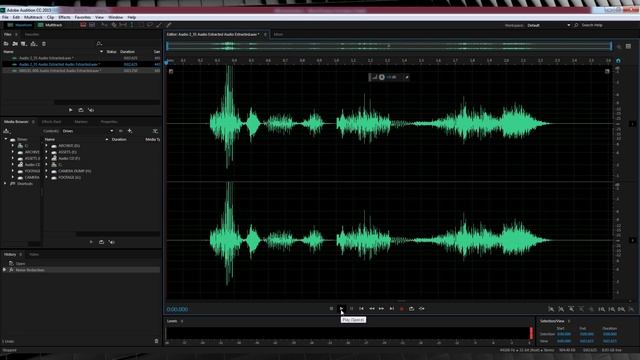This screenshot has width=640, height=360.
Task: Open the Multitrack menu
Action: click(33, 18)
